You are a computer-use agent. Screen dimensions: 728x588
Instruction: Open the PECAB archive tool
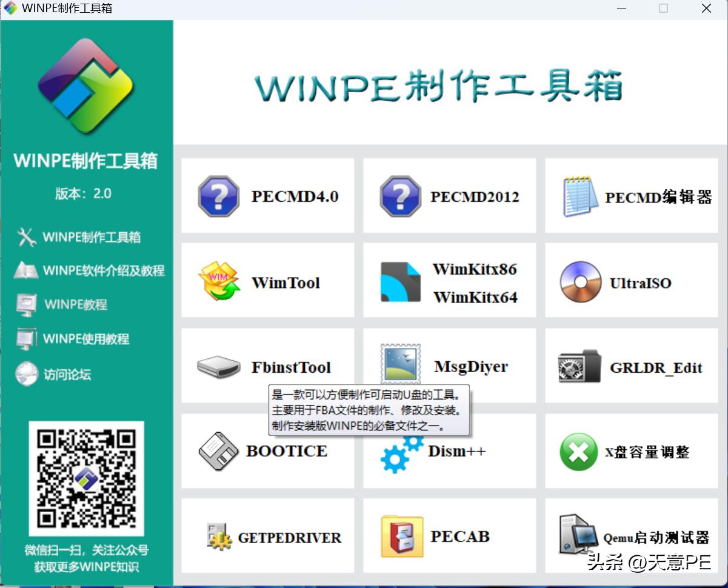point(449,536)
